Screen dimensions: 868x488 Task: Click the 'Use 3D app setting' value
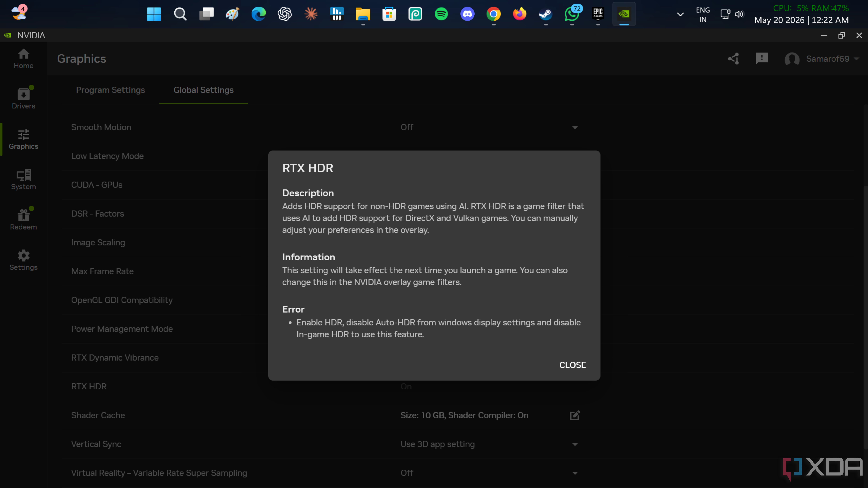(x=437, y=444)
